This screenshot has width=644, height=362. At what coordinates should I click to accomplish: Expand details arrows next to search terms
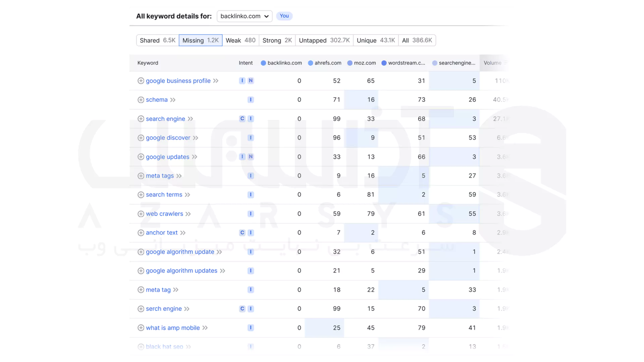click(187, 195)
